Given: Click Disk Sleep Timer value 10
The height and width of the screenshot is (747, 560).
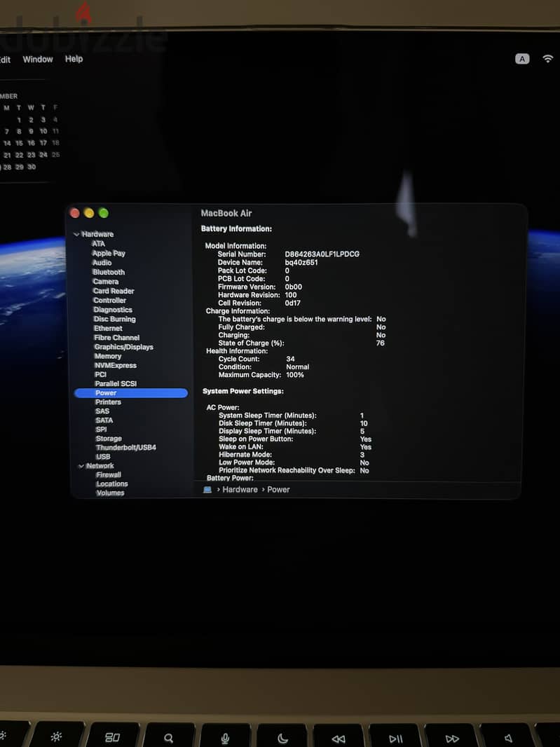Looking at the screenshot, I should (x=364, y=423).
